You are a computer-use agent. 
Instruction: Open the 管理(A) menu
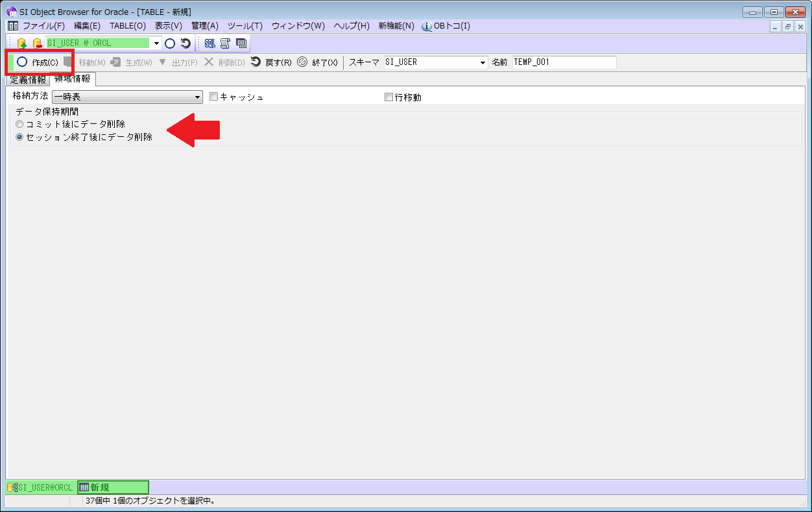point(204,26)
